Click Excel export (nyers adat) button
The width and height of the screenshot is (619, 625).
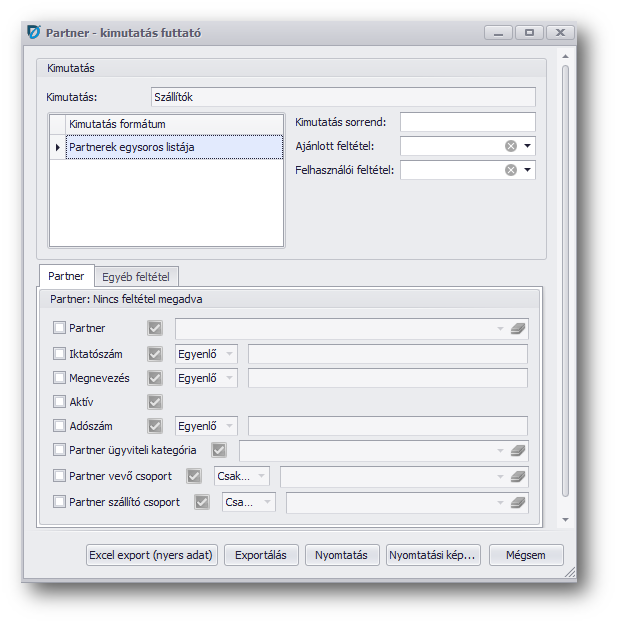click(151, 555)
